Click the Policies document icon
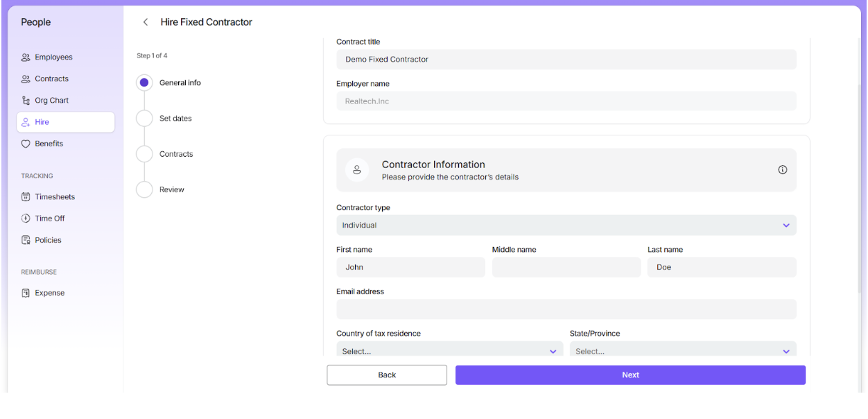The image size is (868, 419). point(26,240)
